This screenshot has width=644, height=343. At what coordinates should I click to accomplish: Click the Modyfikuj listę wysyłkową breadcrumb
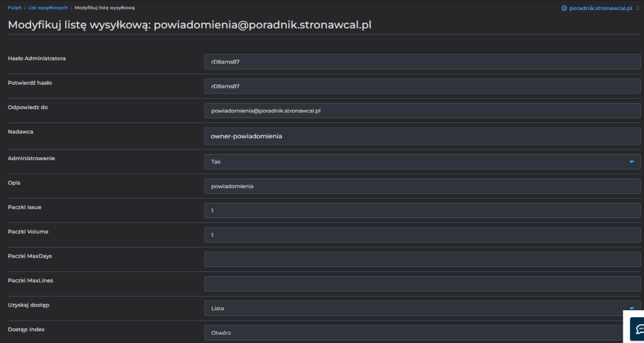tap(104, 8)
